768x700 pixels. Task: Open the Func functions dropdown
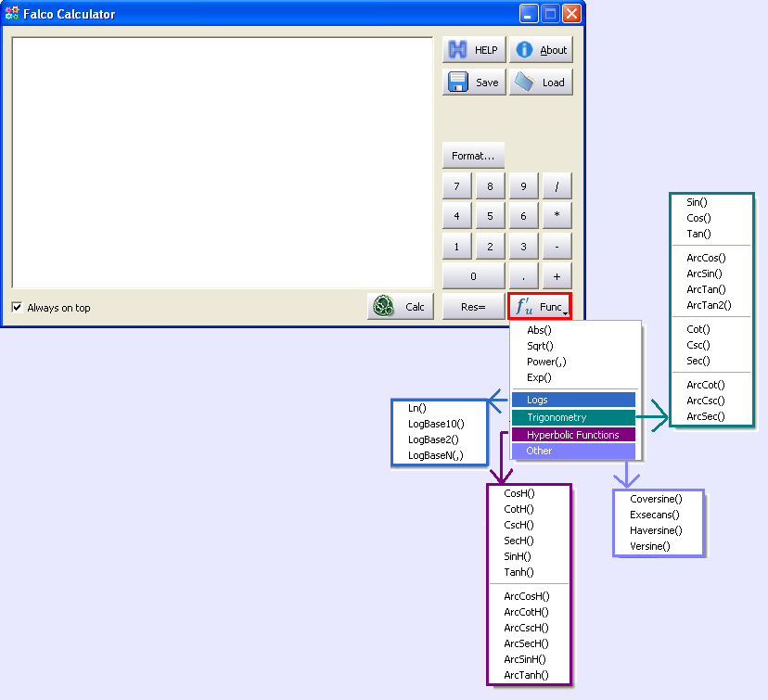point(540,307)
